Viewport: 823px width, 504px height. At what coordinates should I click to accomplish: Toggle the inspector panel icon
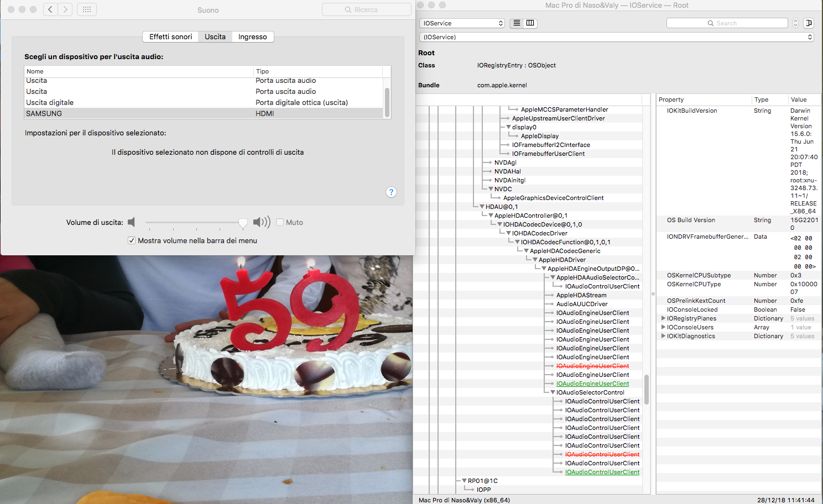click(x=809, y=23)
